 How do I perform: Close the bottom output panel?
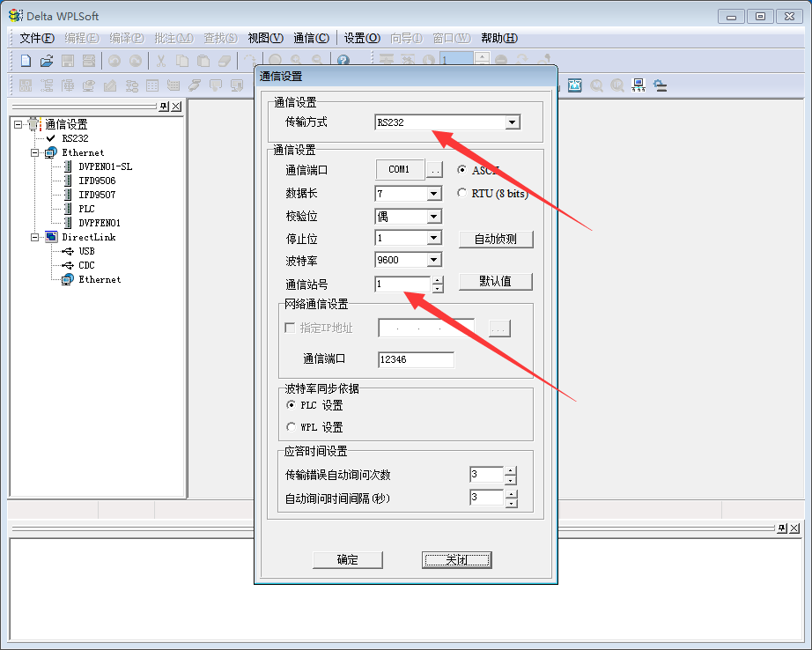pyautogui.click(x=795, y=528)
